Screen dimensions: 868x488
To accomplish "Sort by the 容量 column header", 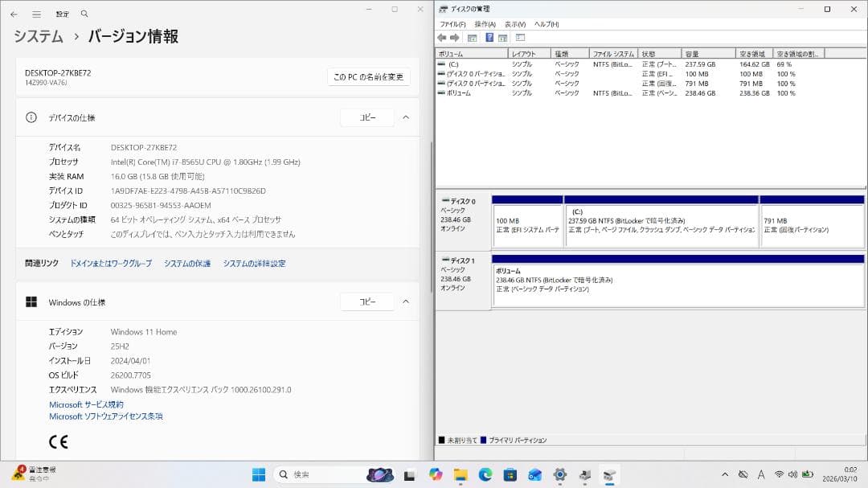I will tap(709, 54).
